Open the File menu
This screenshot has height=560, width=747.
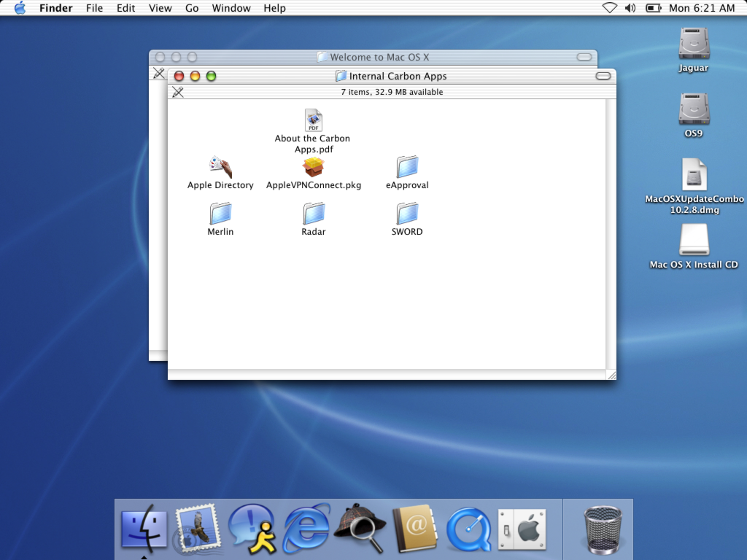point(94,8)
